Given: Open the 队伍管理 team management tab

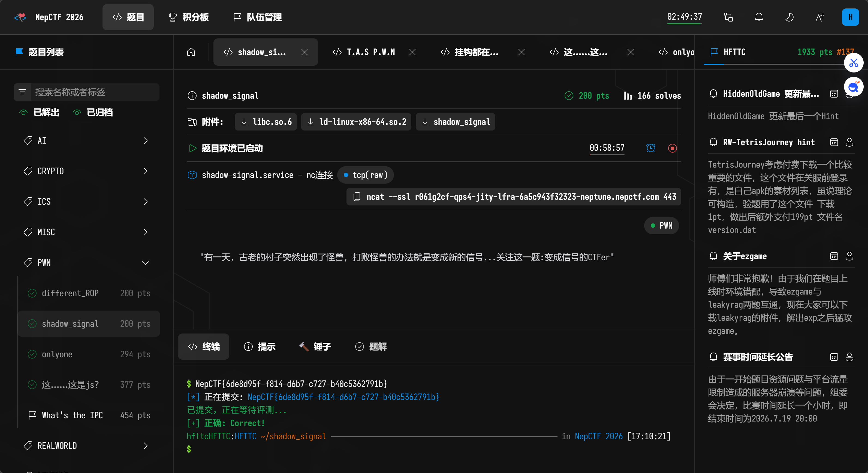Looking at the screenshot, I should [258, 17].
